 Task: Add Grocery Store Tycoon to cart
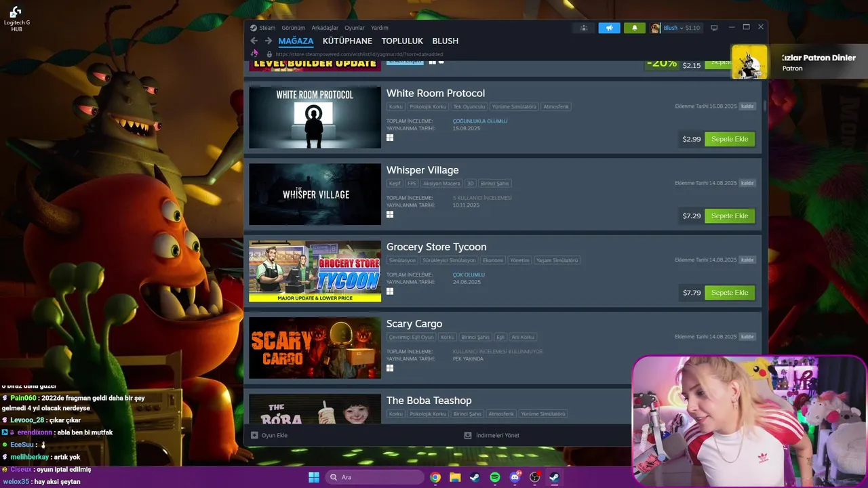730,292
